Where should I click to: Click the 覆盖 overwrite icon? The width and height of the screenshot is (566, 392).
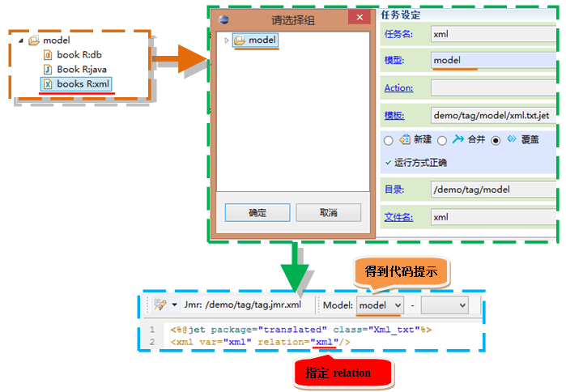pos(512,138)
